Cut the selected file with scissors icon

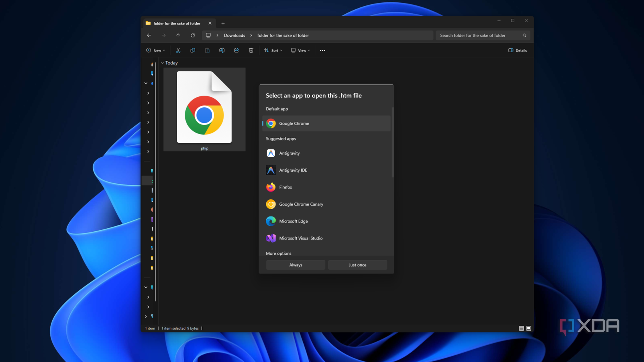click(x=178, y=50)
